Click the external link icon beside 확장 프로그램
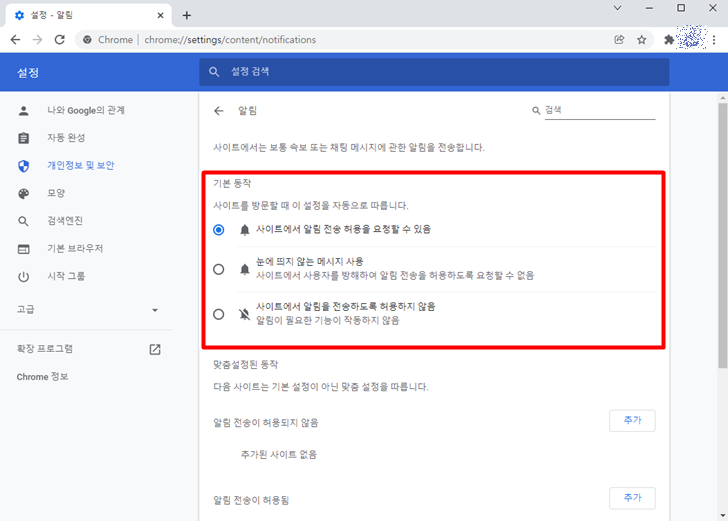 [155, 349]
